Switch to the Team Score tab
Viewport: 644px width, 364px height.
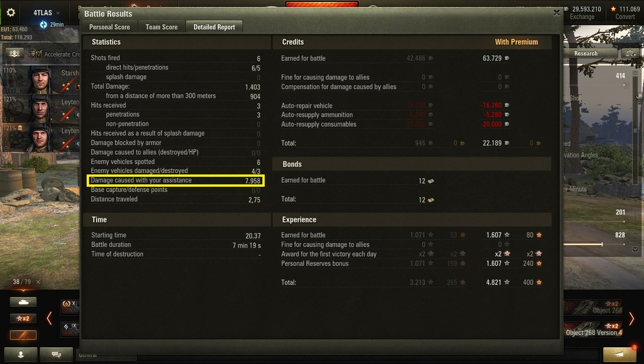[162, 27]
